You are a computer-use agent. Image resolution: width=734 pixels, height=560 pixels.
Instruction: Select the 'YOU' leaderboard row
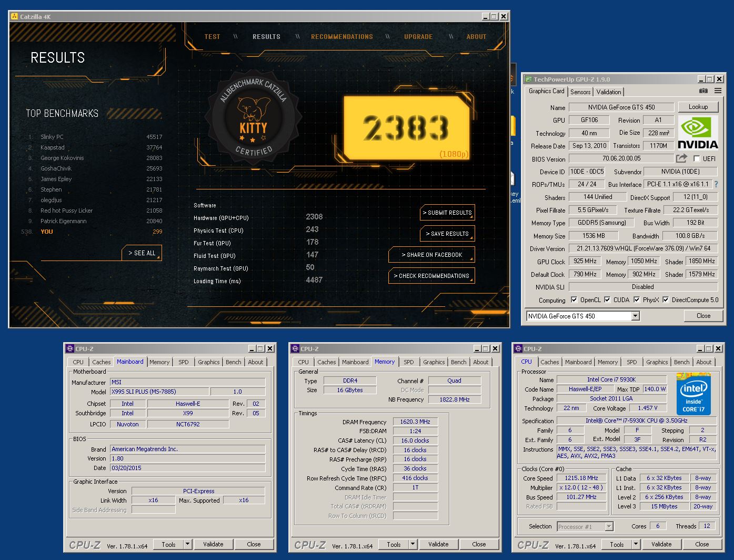(92, 232)
